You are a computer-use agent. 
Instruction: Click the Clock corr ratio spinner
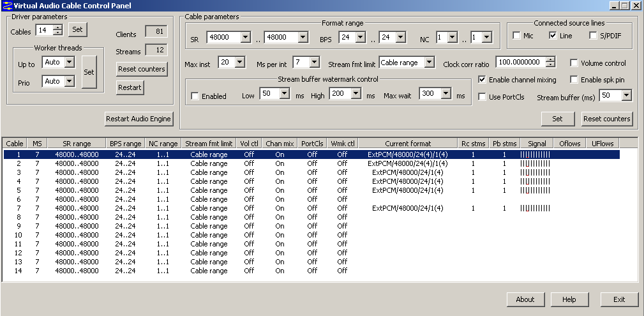(551, 63)
